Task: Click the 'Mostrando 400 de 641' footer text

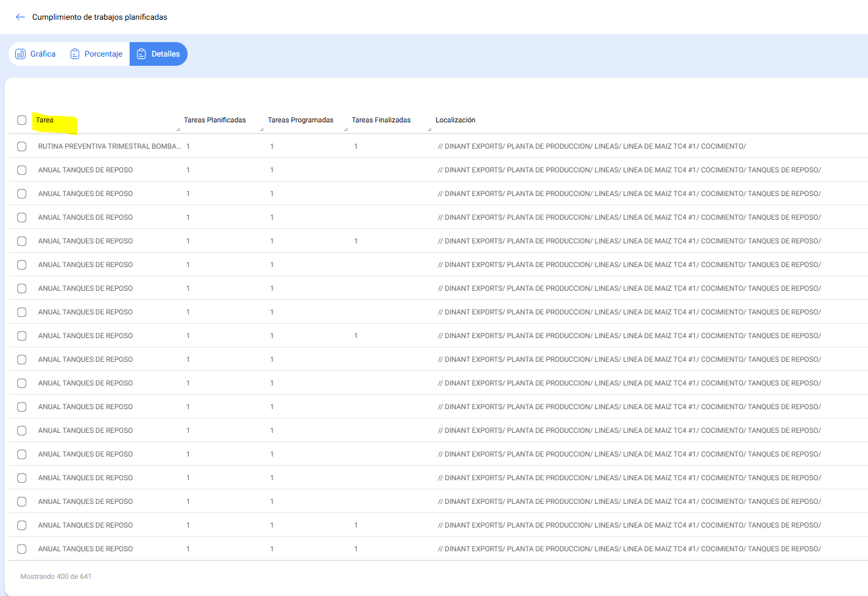Action: [56, 576]
